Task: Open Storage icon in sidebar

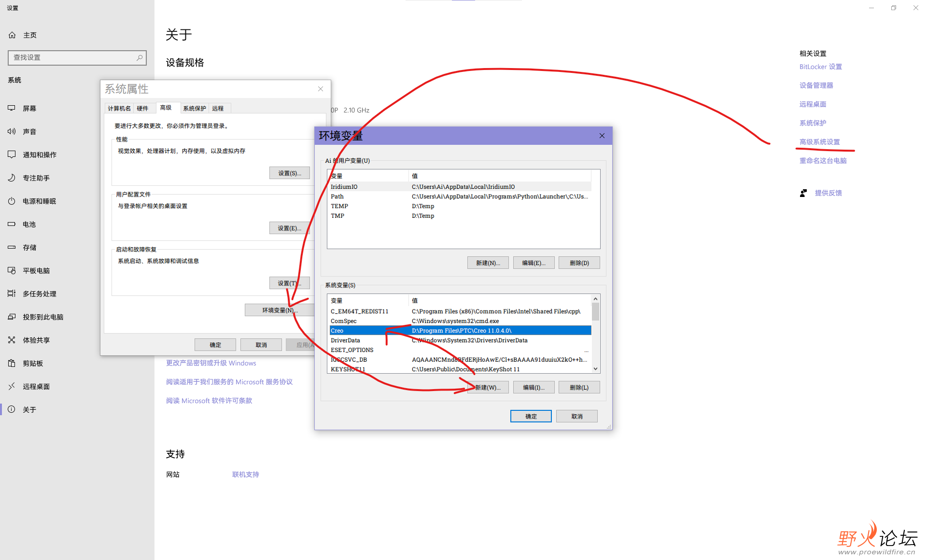Action: [12, 247]
